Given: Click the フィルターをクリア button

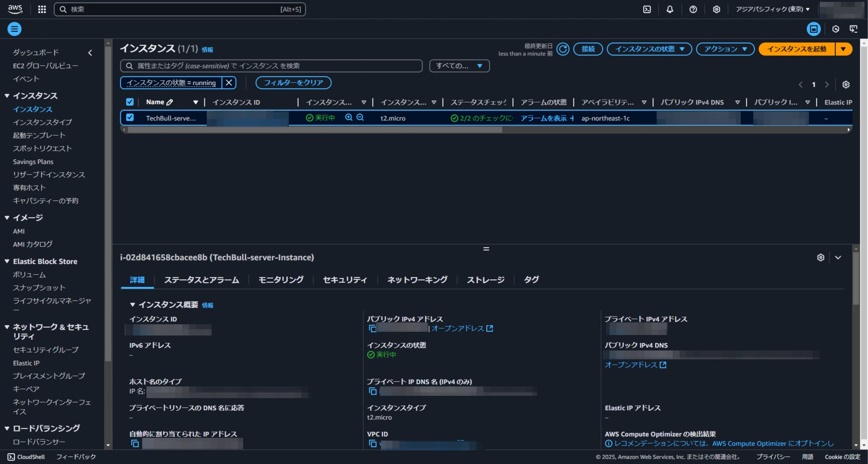Looking at the screenshot, I should tap(293, 82).
